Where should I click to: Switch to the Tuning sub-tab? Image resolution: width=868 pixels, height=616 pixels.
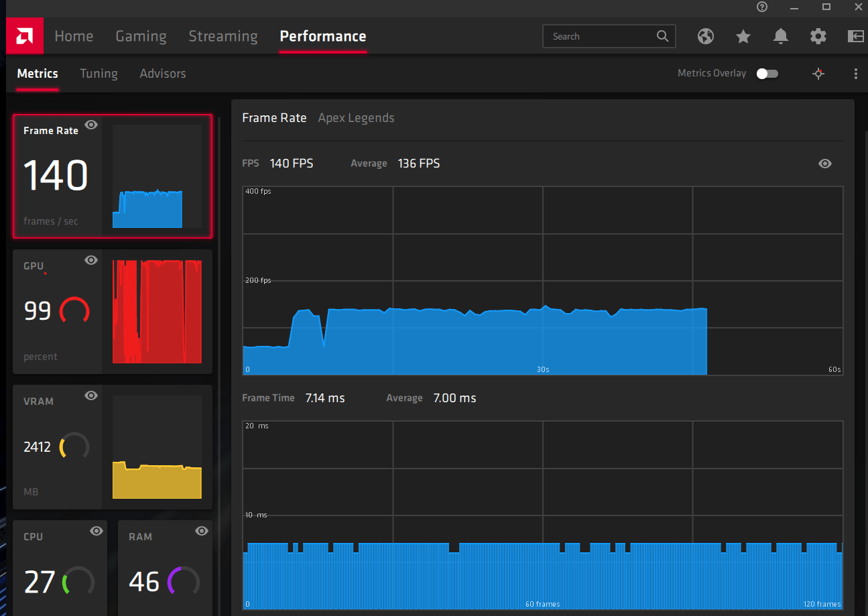coord(99,74)
